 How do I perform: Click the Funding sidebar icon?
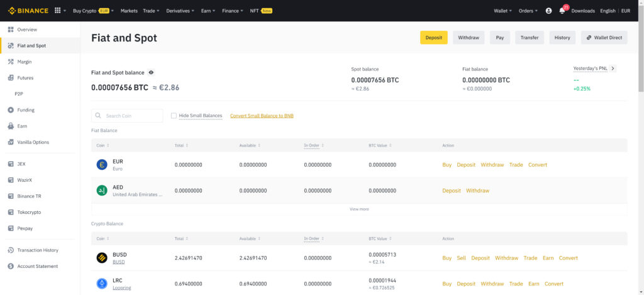tap(11, 110)
